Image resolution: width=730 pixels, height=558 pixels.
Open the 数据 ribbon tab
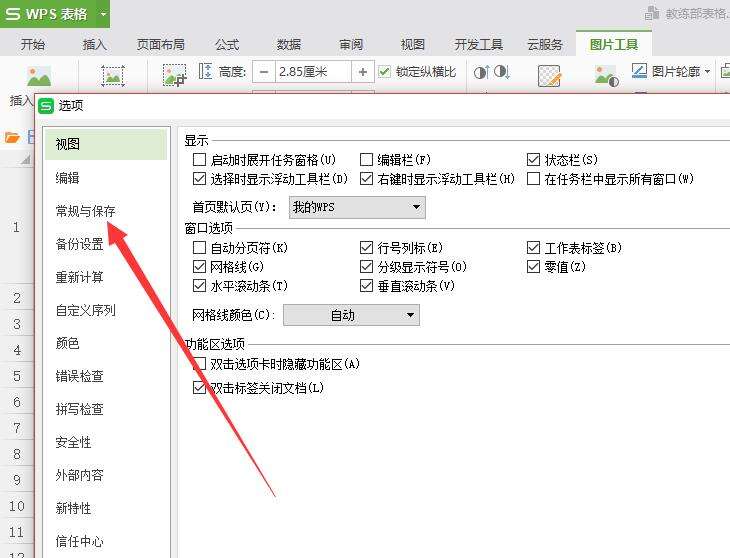tap(289, 45)
